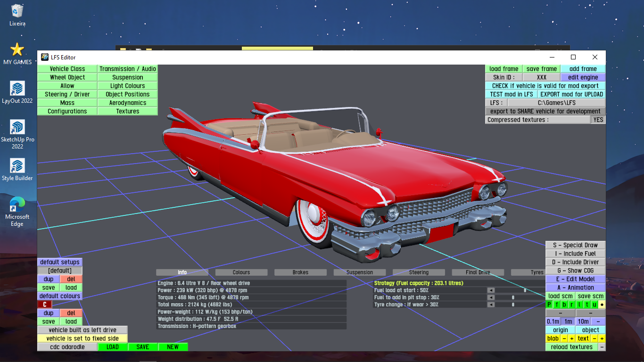Image resolution: width=644 pixels, height=362 pixels.
Task: Click TEST mod in LFS
Action: pyautogui.click(x=512, y=94)
